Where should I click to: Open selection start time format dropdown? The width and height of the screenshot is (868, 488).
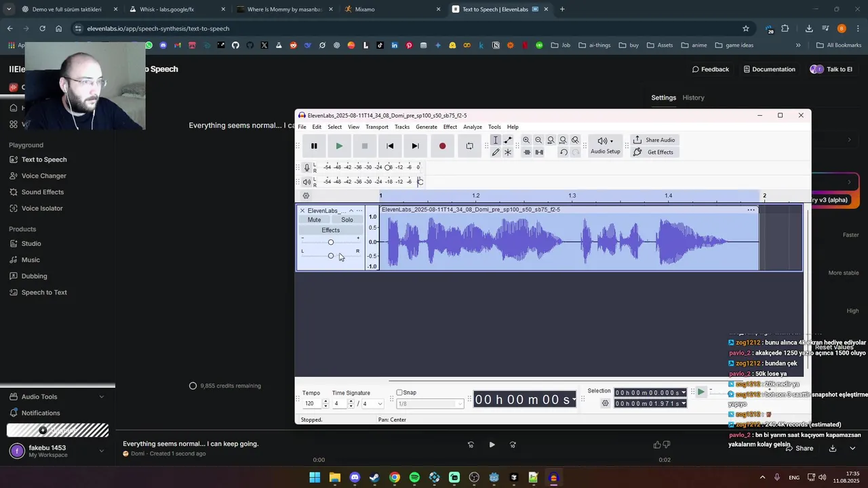tap(683, 392)
